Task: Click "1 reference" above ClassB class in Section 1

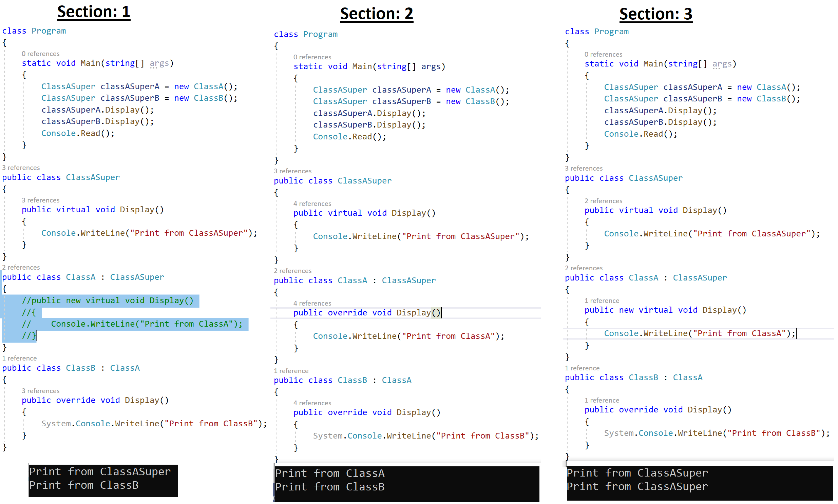Action: point(19,358)
